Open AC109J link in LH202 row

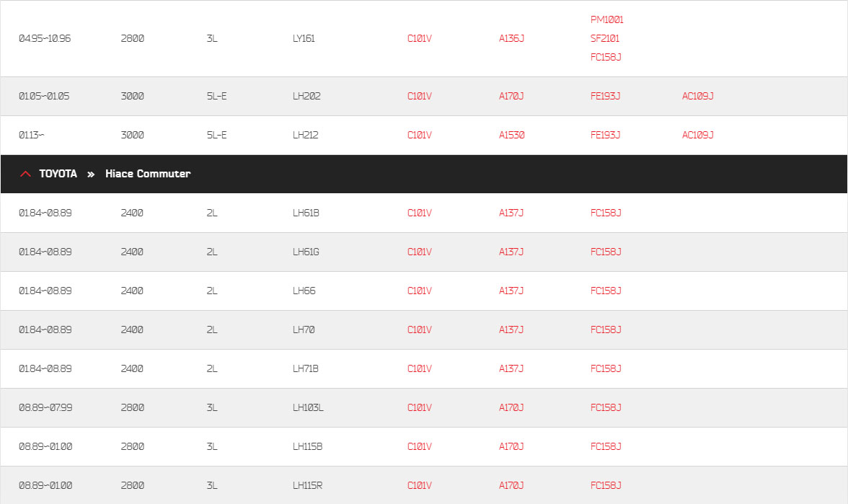(698, 96)
